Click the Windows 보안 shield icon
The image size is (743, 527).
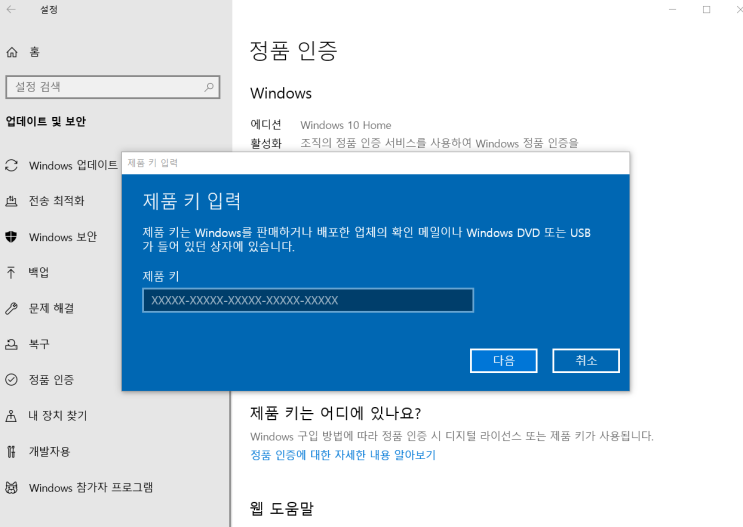tap(11, 236)
